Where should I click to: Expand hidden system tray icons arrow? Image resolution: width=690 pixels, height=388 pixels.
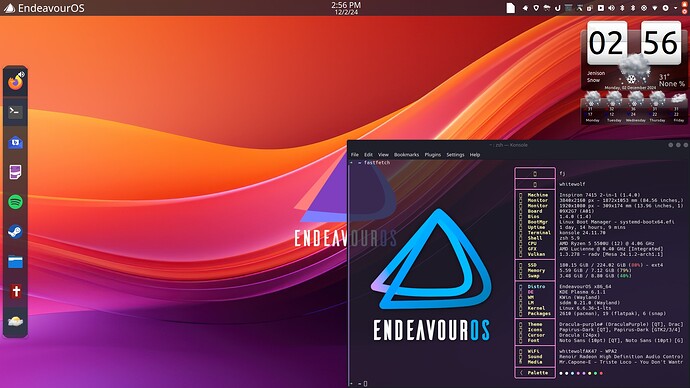675,8
